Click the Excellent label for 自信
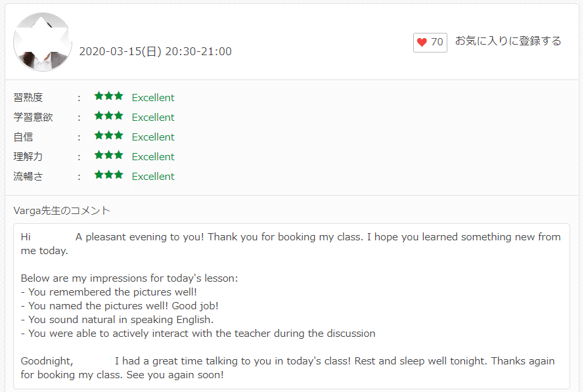The image size is (584, 392). click(153, 137)
